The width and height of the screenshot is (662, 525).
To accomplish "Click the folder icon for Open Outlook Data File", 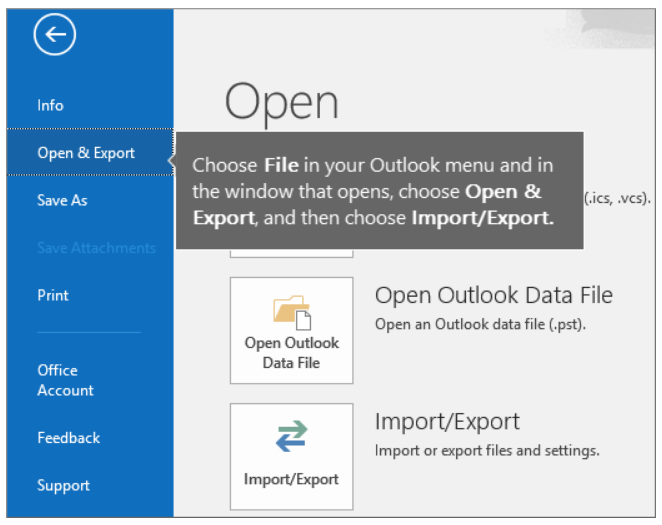I will (291, 311).
